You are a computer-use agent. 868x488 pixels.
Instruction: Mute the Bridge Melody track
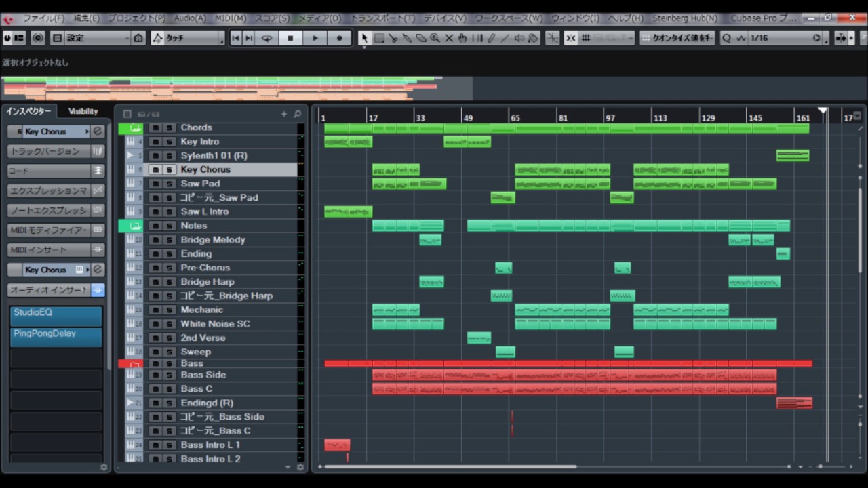156,240
